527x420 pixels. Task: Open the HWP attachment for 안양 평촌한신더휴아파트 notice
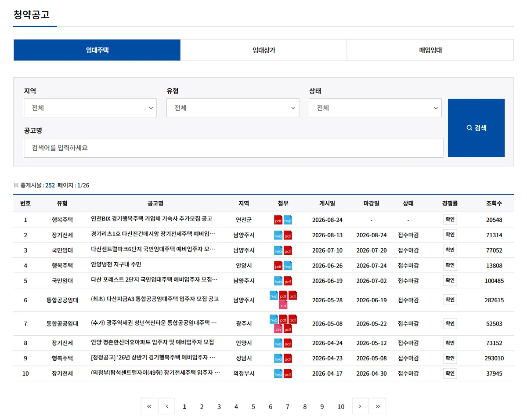click(278, 343)
